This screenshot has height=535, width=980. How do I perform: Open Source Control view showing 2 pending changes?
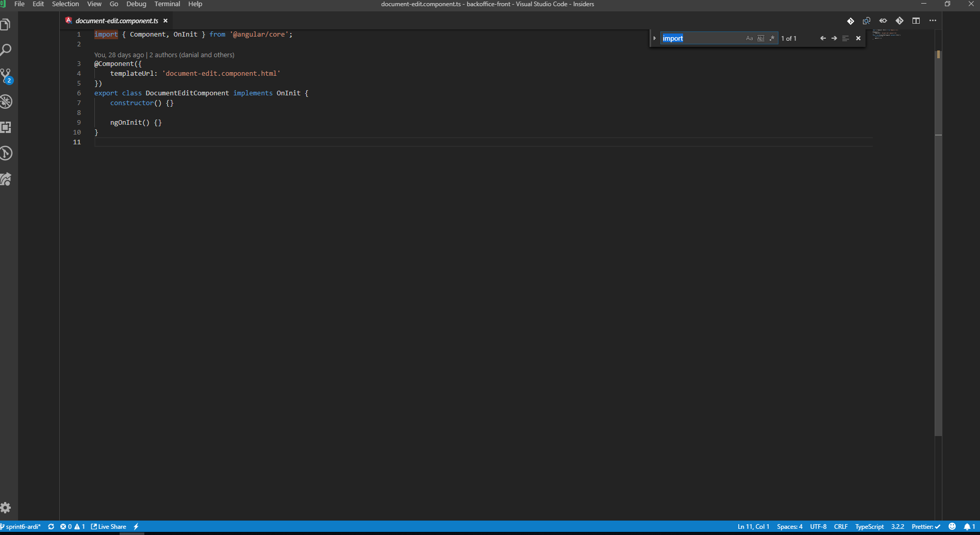tap(6, 75)
